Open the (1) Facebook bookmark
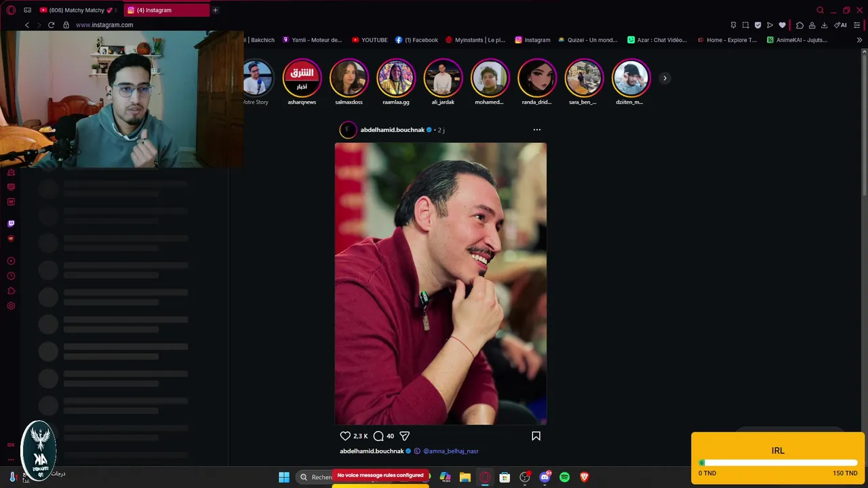The width and height of the screenshot is (868, 488). pyautogui.click(x=416, y=40)
